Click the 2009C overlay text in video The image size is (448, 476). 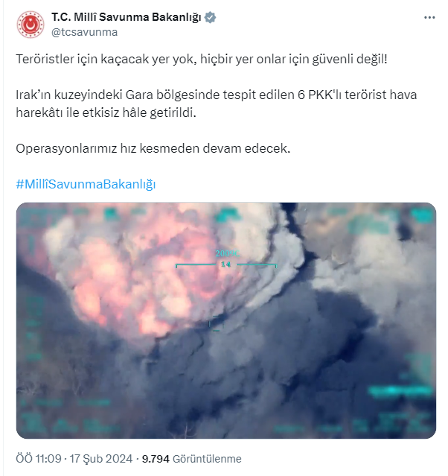pyautogui.click(x=227, y=253)
